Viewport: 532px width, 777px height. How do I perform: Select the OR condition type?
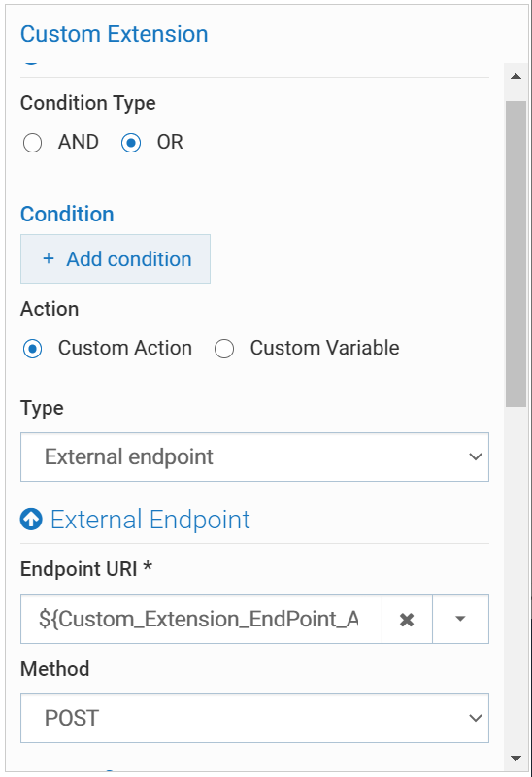[x=131, y=143]
